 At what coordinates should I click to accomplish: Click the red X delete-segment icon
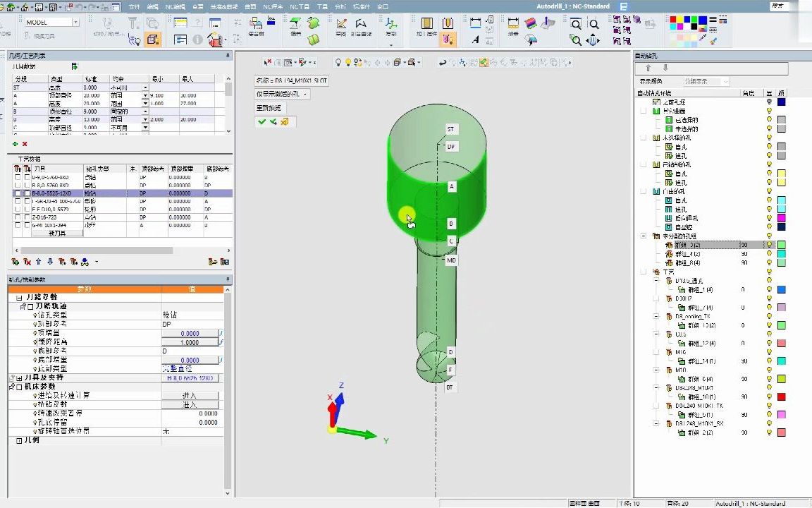click(25, 143)
